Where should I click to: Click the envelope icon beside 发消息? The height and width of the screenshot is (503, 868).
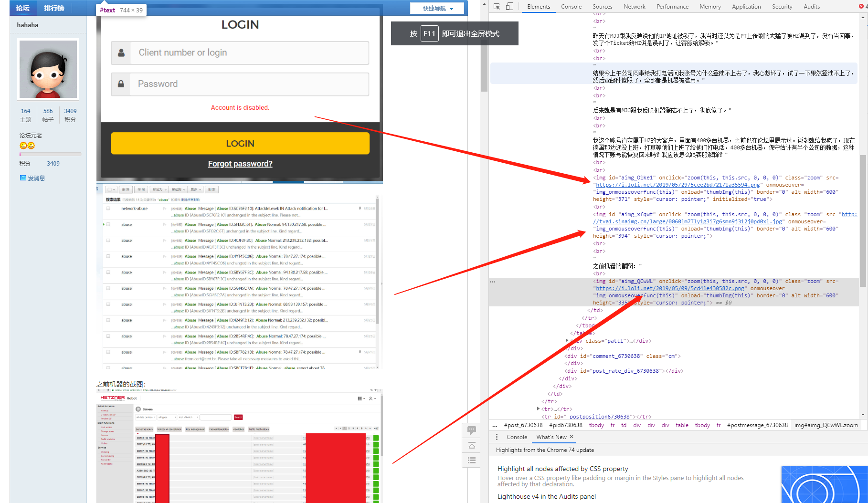23,178
